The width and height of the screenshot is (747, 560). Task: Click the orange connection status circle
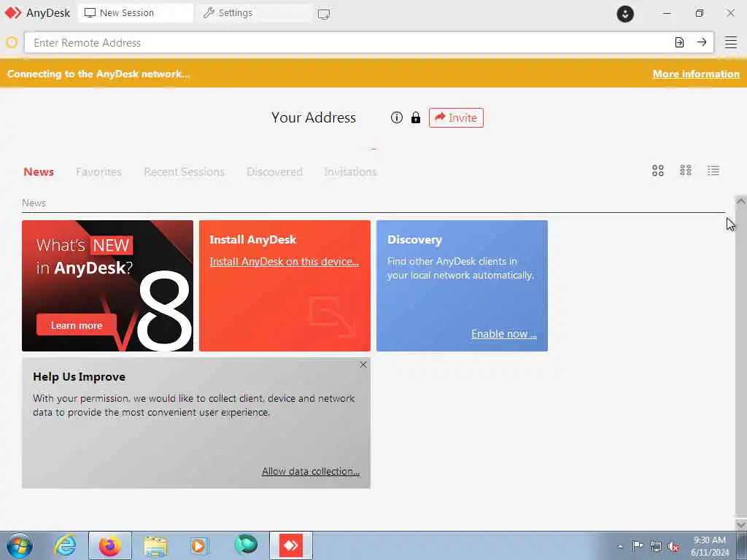coord(12,42)
